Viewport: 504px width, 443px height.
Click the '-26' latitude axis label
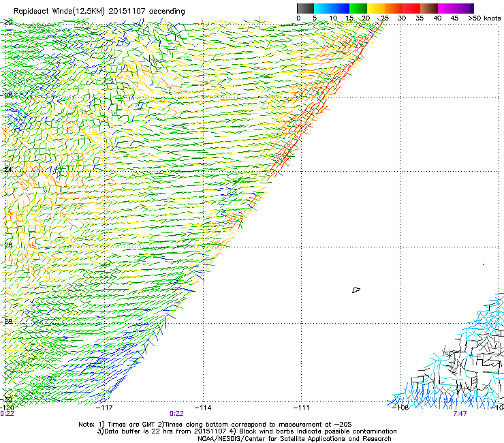click(7, 245)
